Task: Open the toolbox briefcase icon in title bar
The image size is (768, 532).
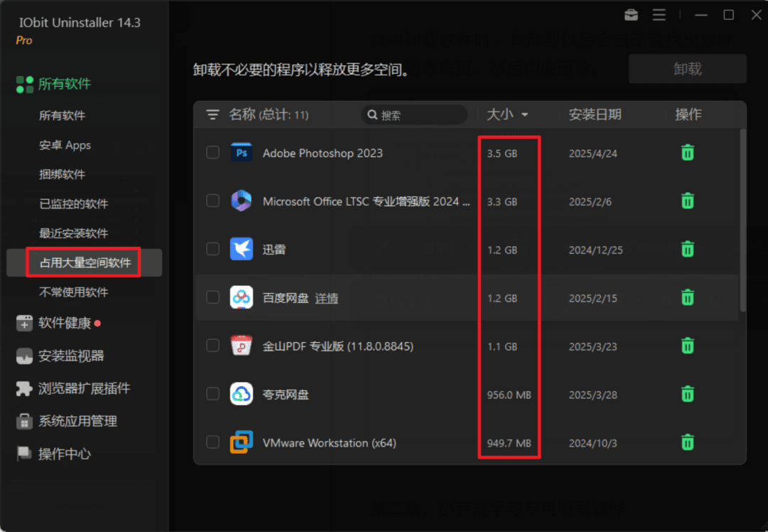Action: pyautogui.click(x=631, y=15)
